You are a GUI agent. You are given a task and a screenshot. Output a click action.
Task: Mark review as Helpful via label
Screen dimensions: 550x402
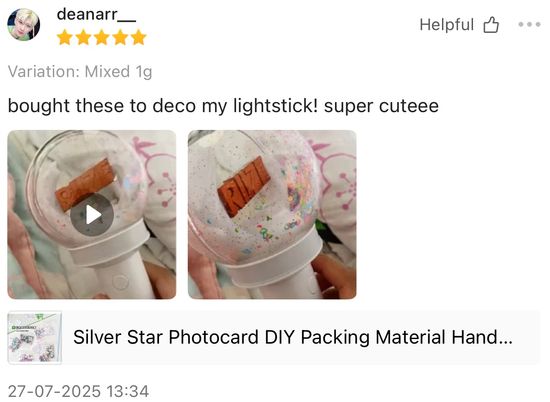(x=447, y=25)
